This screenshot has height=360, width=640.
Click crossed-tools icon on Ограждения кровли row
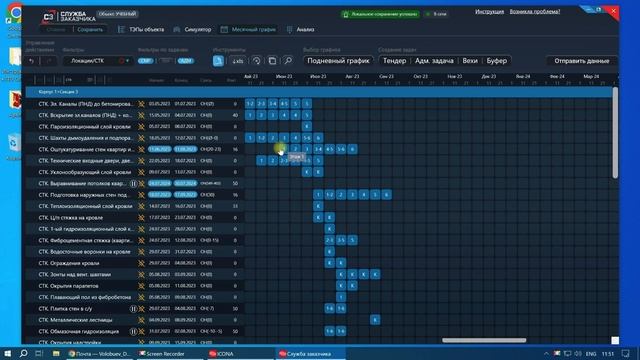(x=141, y=263)
